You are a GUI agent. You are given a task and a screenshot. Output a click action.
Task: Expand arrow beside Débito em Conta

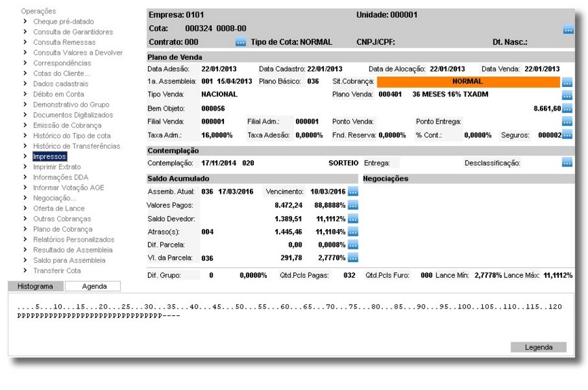click(25, 94)
